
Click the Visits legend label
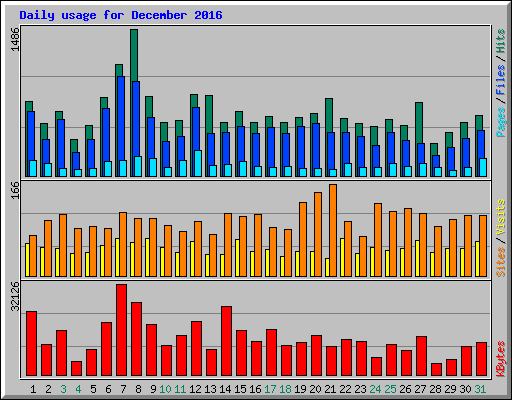(x=501, y=217)
